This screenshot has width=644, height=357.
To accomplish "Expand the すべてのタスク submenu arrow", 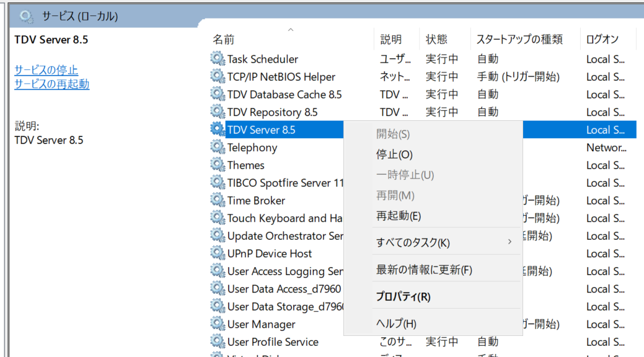I will point(509,242).
